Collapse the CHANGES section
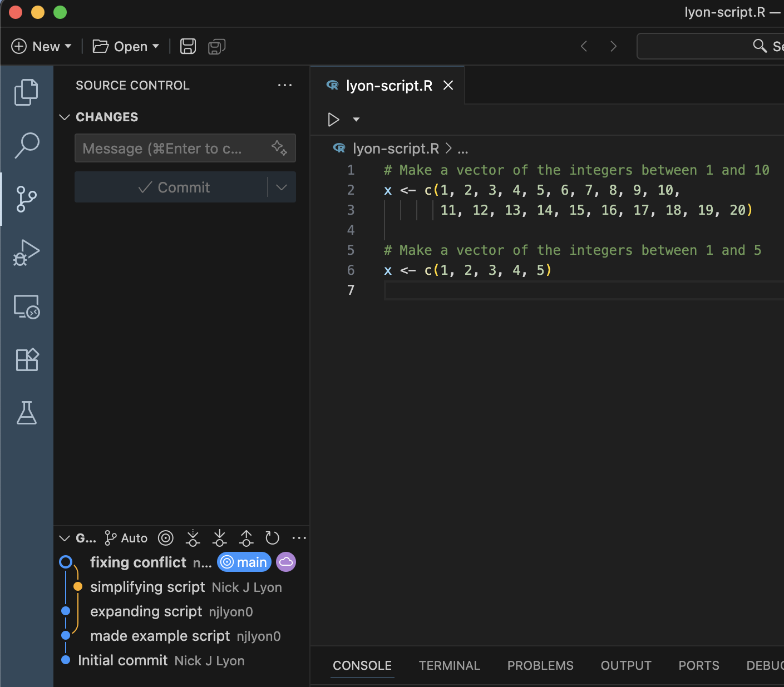This screenshot has height=687, width=784. pyautogui.click(x=64, y=117)
